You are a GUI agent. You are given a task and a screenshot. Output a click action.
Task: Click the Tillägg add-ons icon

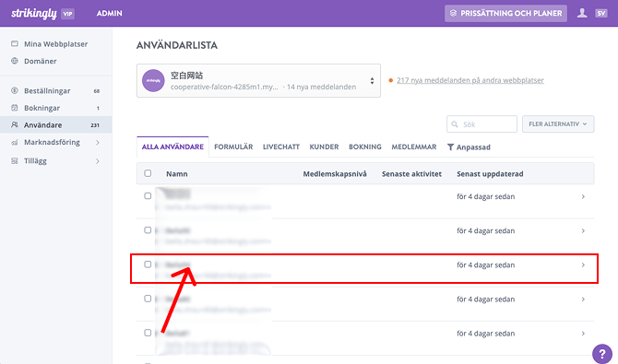coord(15,160)
